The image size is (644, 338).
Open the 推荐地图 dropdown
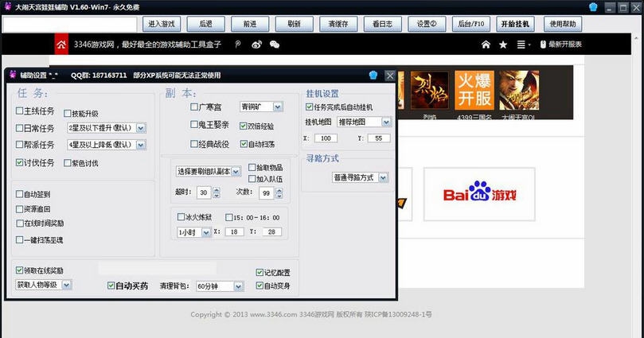coord(364,122)
